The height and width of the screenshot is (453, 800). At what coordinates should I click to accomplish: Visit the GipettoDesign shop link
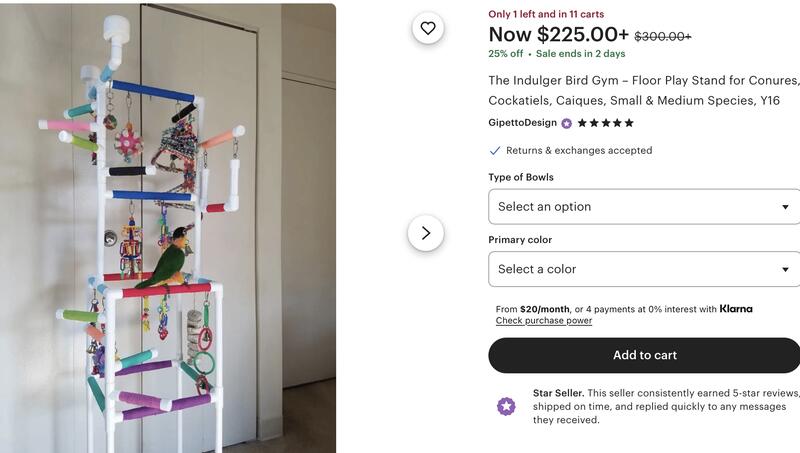click(x=522, y=123)
